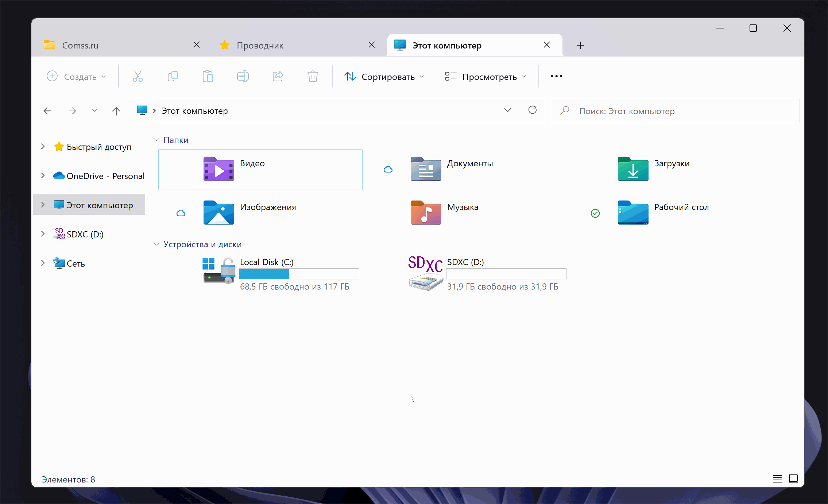Collapse the Папки group header
This screenshot has width=828, height=504.
pyautogui.click(x=156, y=140)
